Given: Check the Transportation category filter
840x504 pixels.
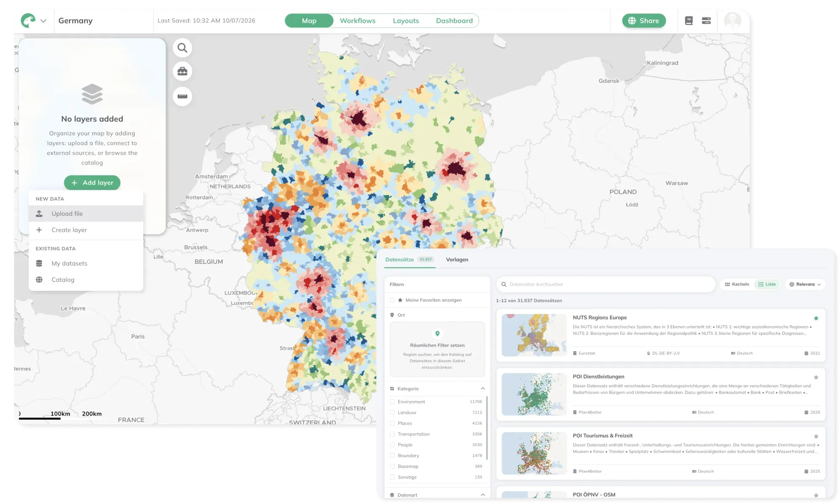Looking at the screenshot, I should click(x=392, y=434).
